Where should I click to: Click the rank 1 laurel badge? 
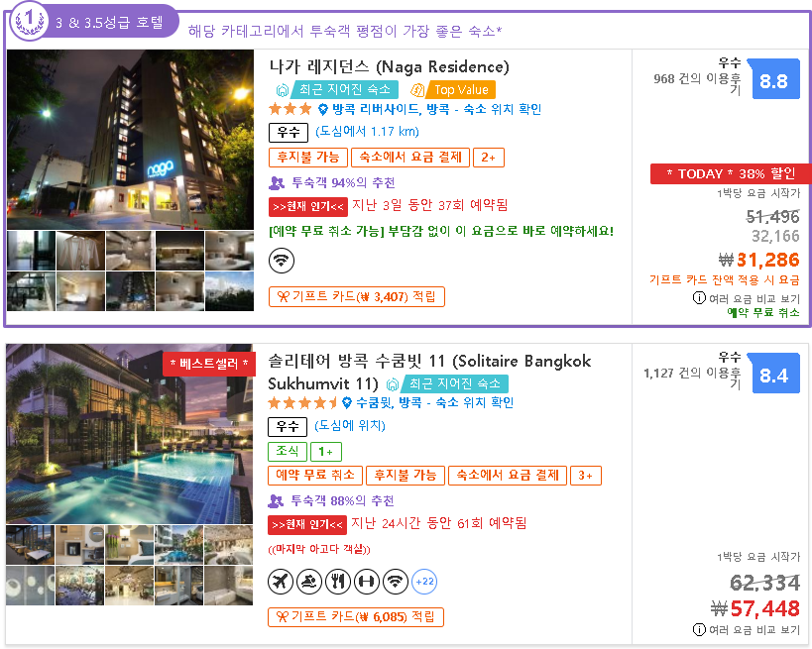(29, 21)
